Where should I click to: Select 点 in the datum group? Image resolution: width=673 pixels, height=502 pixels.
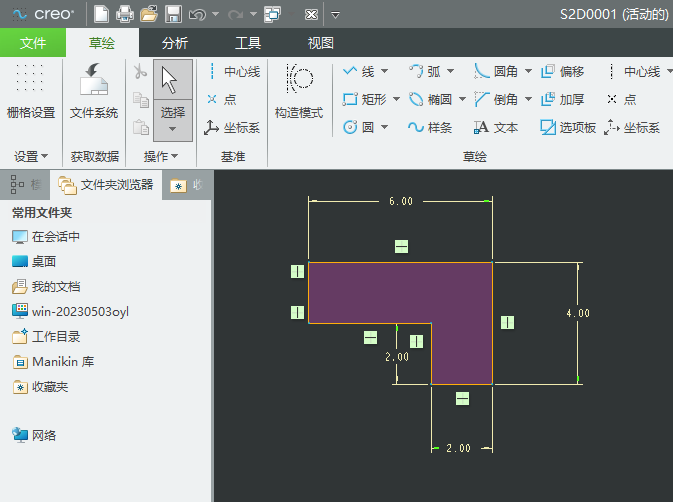[221, 100]
